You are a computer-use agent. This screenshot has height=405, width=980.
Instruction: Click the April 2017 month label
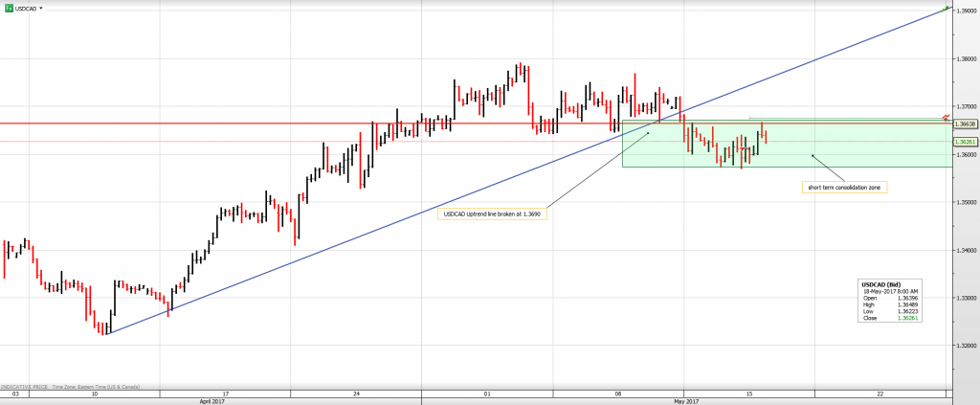pos(214,402)
